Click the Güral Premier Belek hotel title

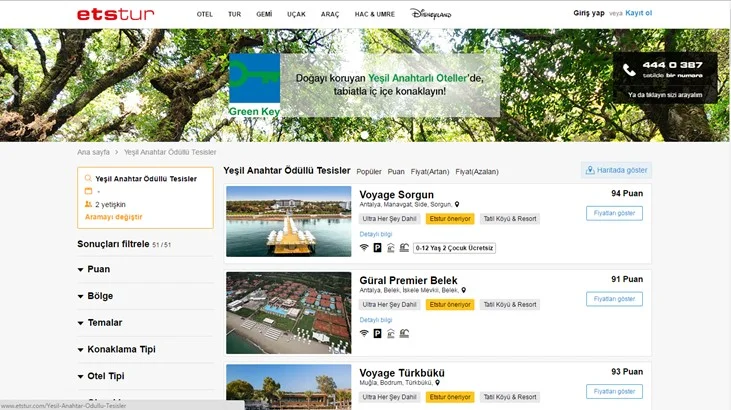pos(408,280)
